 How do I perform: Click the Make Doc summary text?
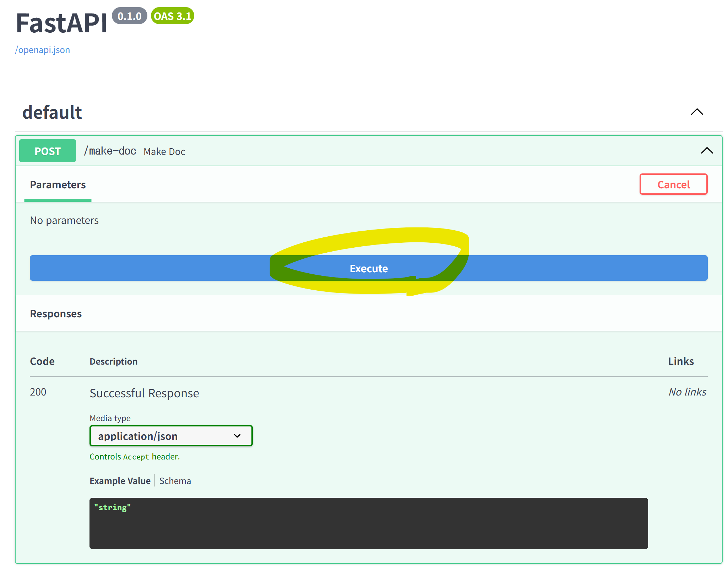[x=164, y=152]
